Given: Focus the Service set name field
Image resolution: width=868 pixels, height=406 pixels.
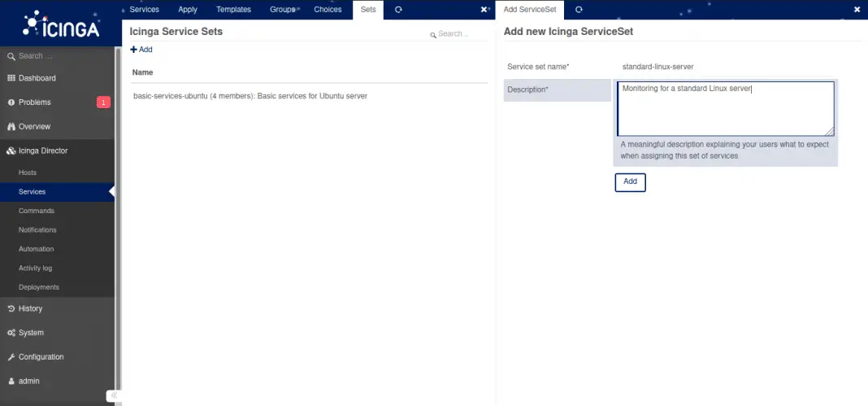Looking at the screenshot, I should pyautogui.click(x=725, y=67).
